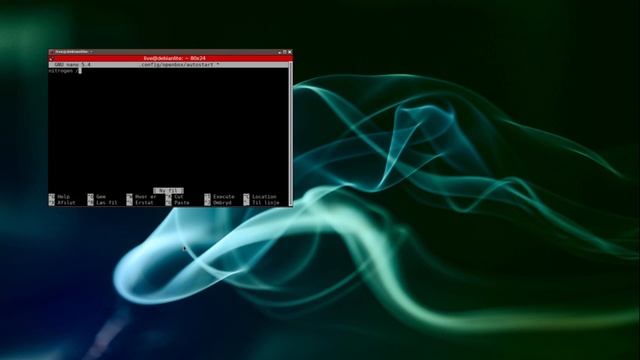Click the Afslut shortcut in nano
This screenshot has width=640, height=360.
62,202
